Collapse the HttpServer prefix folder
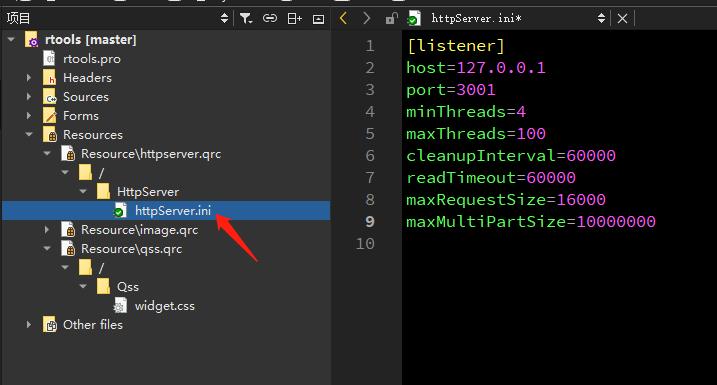The width and height of the screenshot is (717, 385). (83, 192)
